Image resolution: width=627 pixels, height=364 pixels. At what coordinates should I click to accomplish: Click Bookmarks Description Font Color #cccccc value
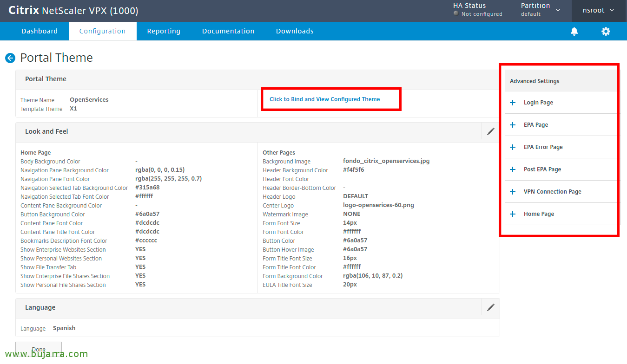(146, 240)
